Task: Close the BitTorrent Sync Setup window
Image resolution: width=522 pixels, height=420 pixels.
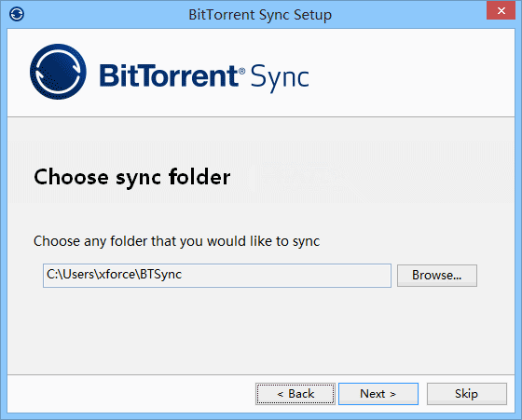Action: click(501, 10)
